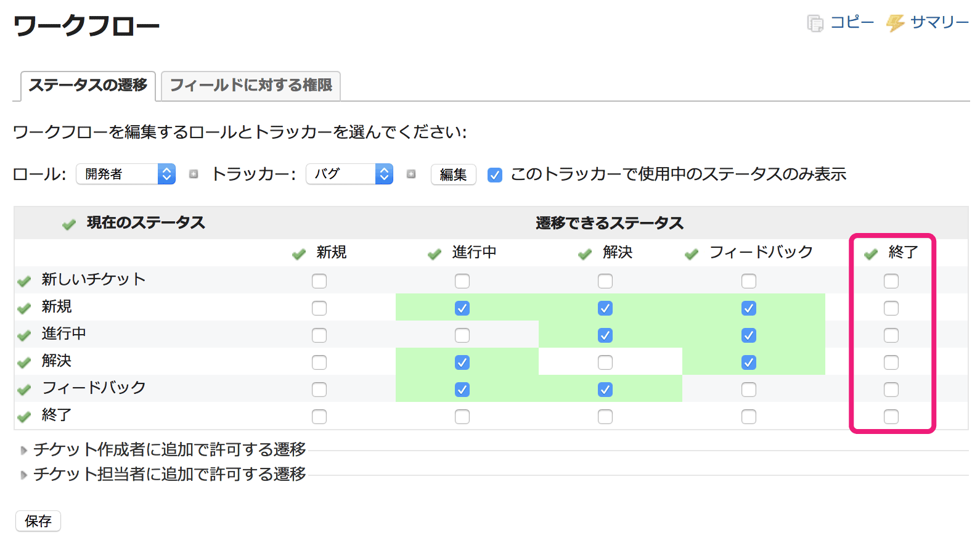This screenshot has width=980, height=540.
Task: Click the 保存 button
Action: coord(38,522)
